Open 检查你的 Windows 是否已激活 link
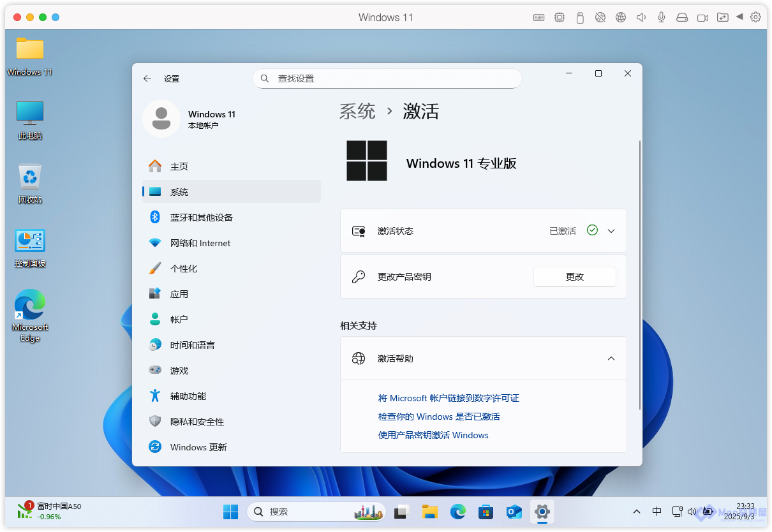772x532 pixels. tap(439, 417)
